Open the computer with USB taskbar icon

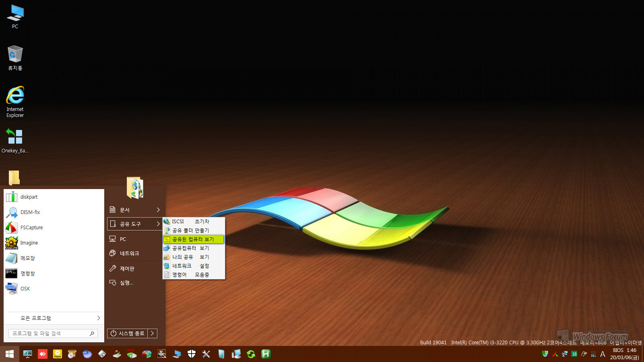(236, 354)
